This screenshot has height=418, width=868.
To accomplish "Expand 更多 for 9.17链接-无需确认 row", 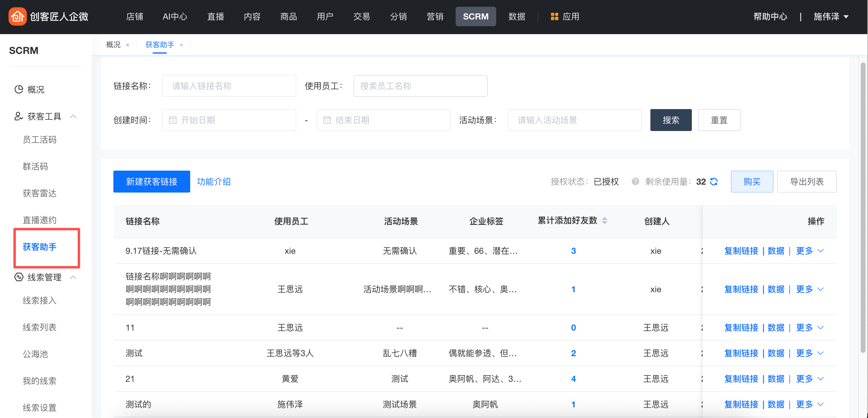I will coord(810,251).
